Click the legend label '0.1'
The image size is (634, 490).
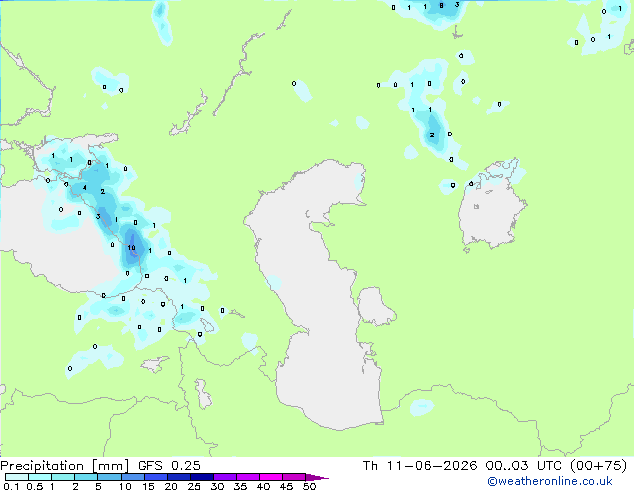click(11, 486)
